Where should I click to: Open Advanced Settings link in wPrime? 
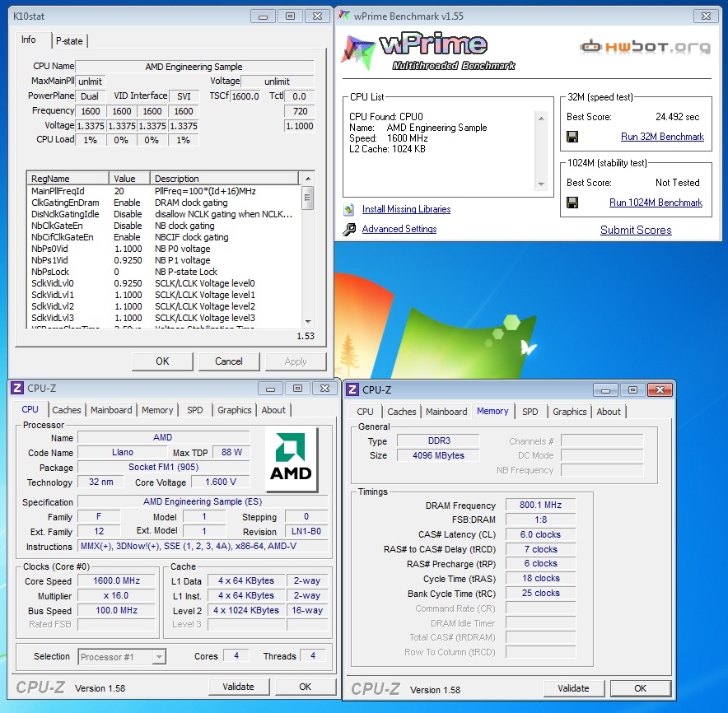click(x=399, y=229)
